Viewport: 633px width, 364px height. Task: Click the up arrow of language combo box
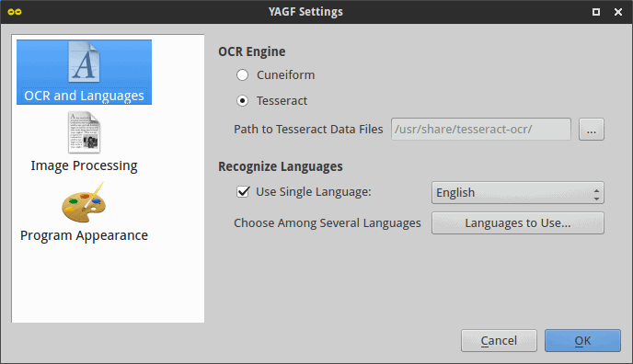pos(597,190)
